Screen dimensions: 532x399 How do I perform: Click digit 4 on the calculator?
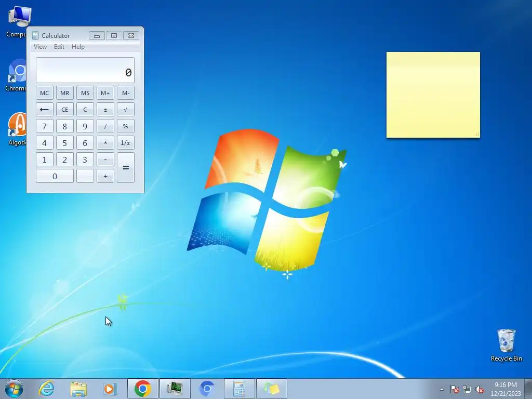pos(45,143)
